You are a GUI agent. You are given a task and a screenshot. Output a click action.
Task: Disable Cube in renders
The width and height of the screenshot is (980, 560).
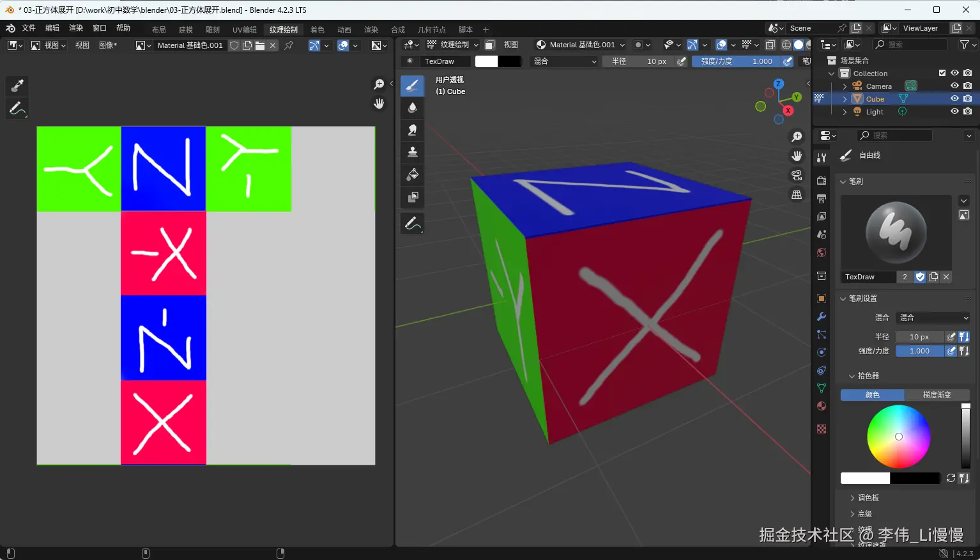(x=968, y=98)
